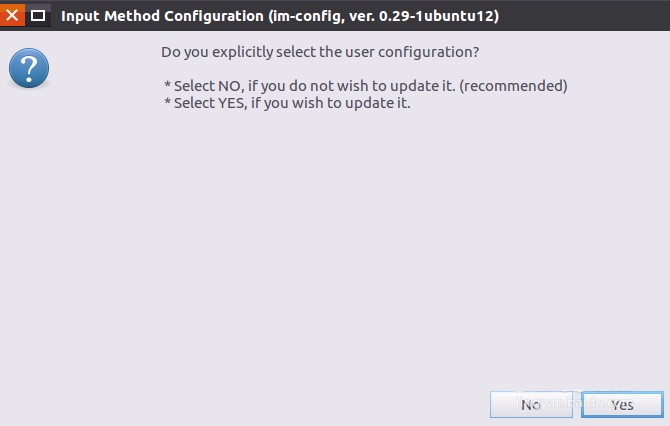The image size is (670, 426).
Task: Maximize the im-config dialog window
Action: (38, 15)
